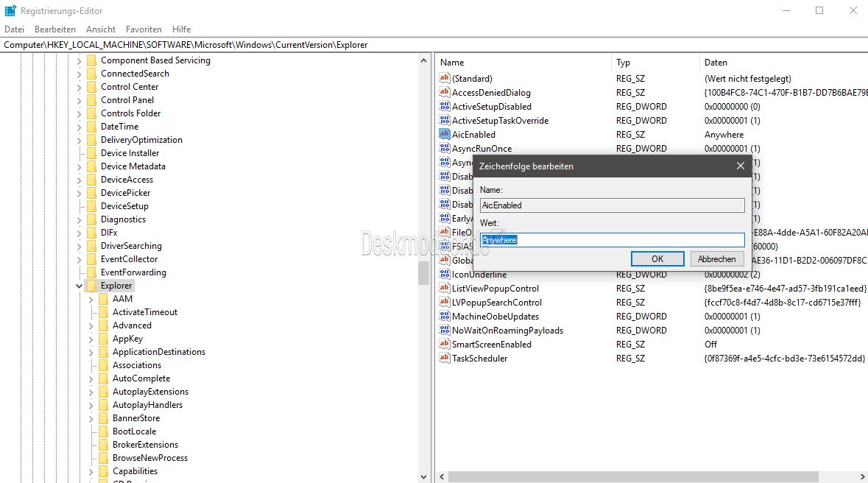Select the LVPopupSearchControl string icon

(x=444, y=302)
